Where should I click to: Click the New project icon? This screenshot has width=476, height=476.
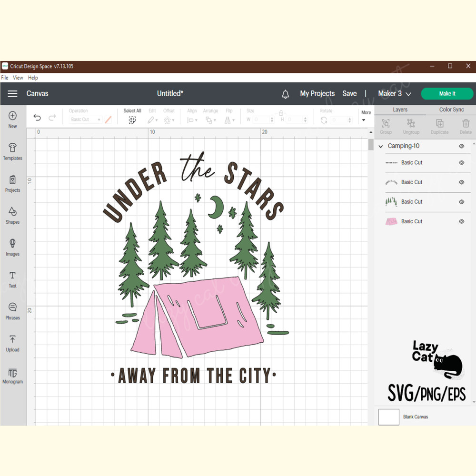[12, 119]
